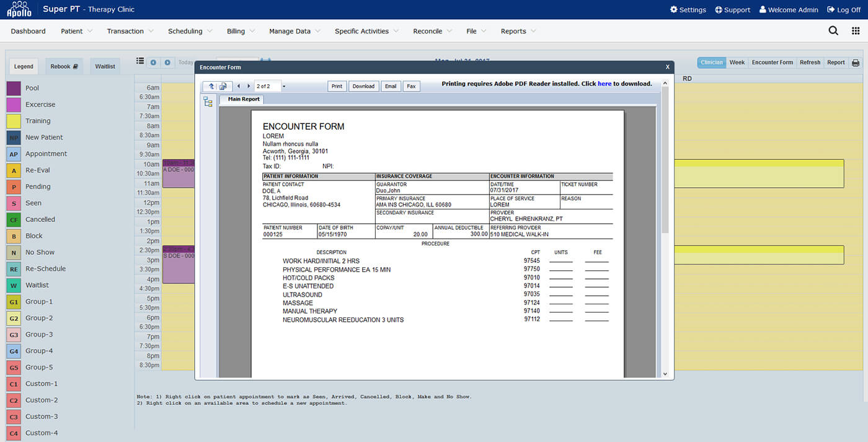Click the go-up arrow icon in report toolbar

pos(211,86)
